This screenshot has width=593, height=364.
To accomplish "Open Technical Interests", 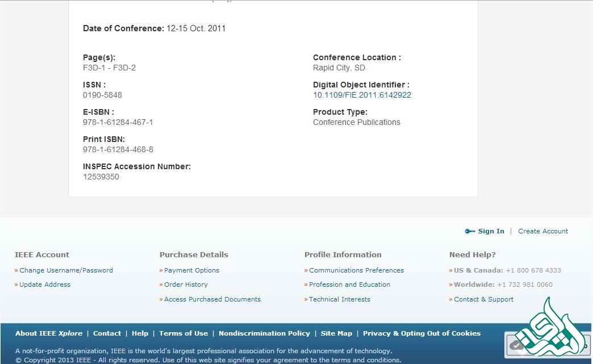I will pyautogui.click(x=340, y=299).
